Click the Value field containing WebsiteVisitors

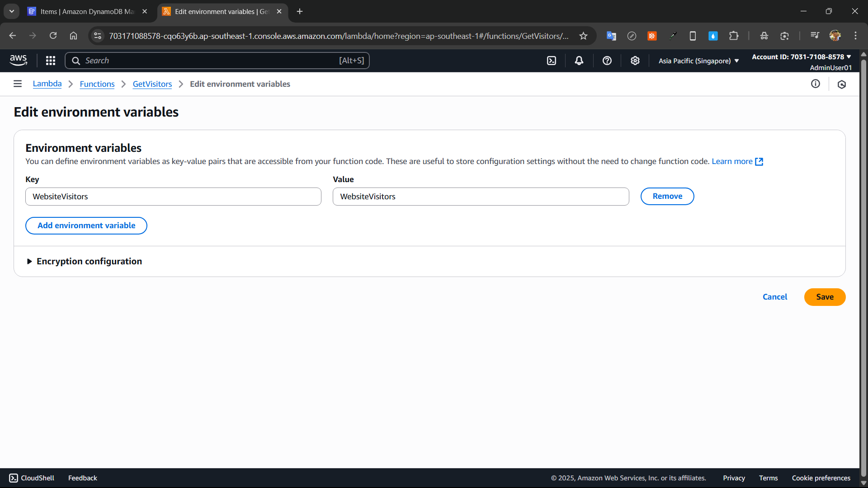coord(481,197)
